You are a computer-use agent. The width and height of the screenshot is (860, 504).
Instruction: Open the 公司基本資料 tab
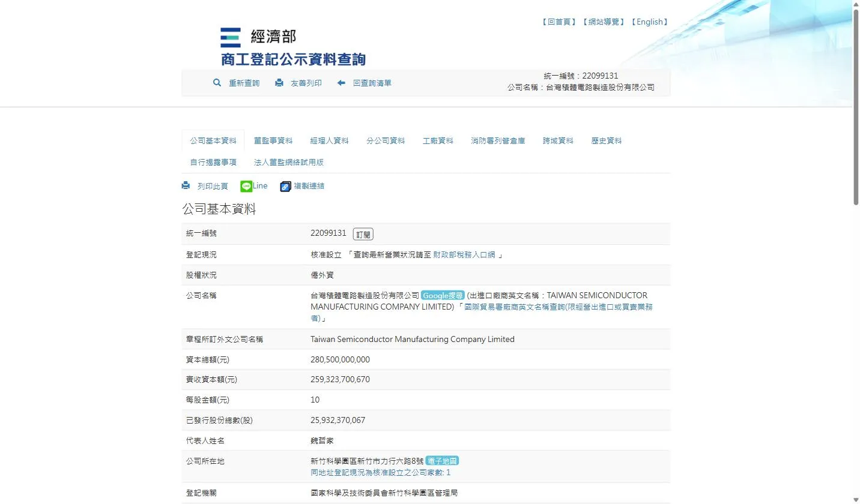213,141
